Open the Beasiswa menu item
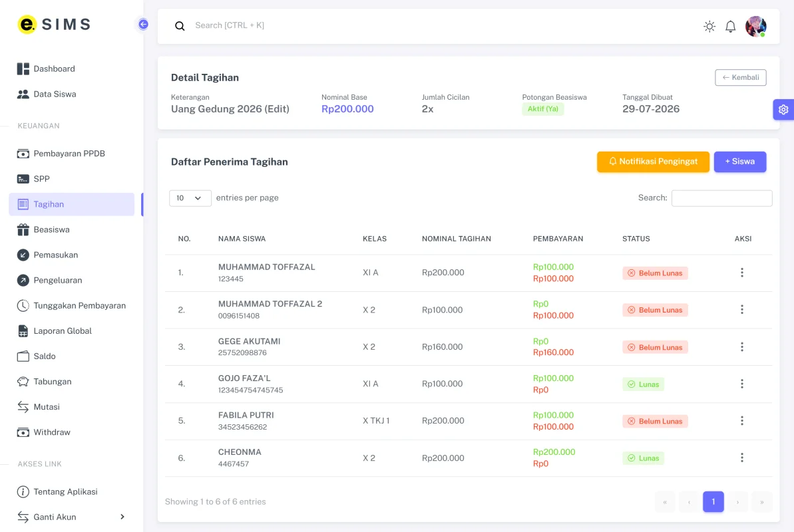The height and width of the screenshot is (532, 794). coord(72,229)
